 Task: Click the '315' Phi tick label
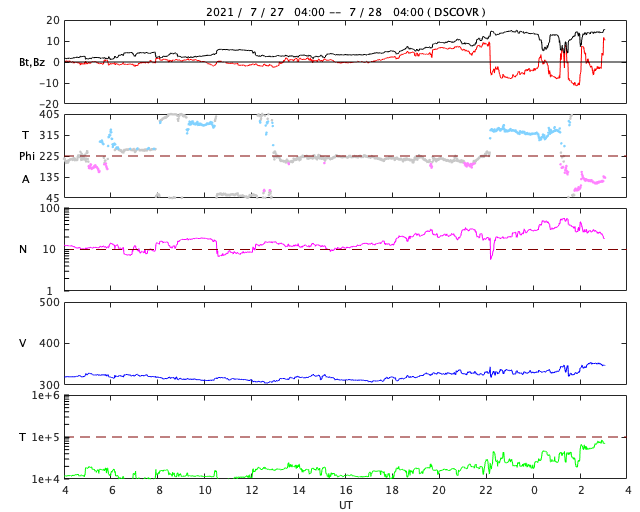[x=49, y=135]
